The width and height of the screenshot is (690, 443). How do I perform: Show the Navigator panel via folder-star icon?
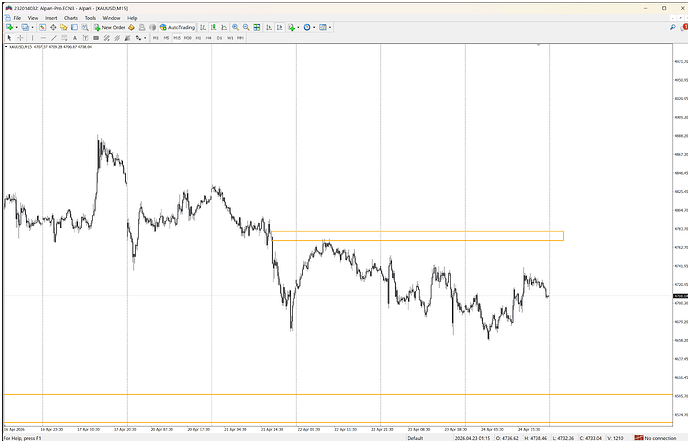63,27
